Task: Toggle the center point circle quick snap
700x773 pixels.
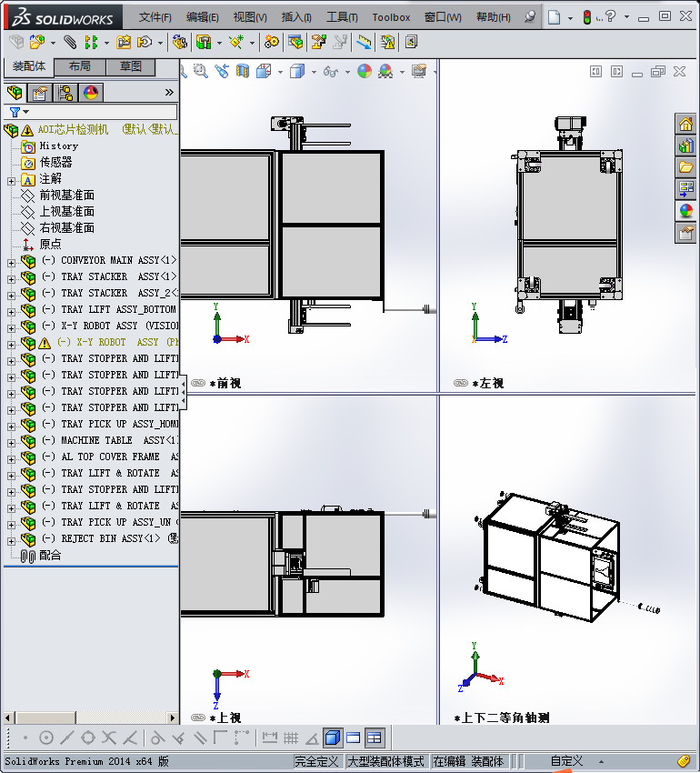Action: coord(45,738)
